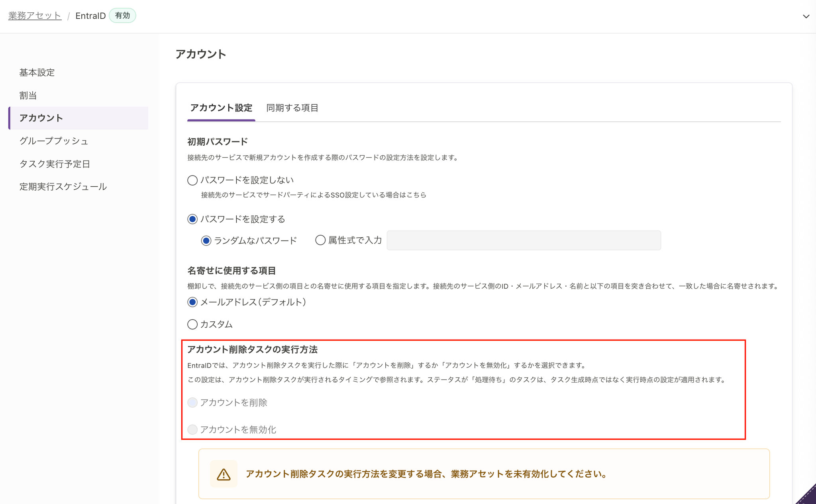Click the warning triangle icon
The height and width of the screenshot is (504, 816).
coord(224,474)
